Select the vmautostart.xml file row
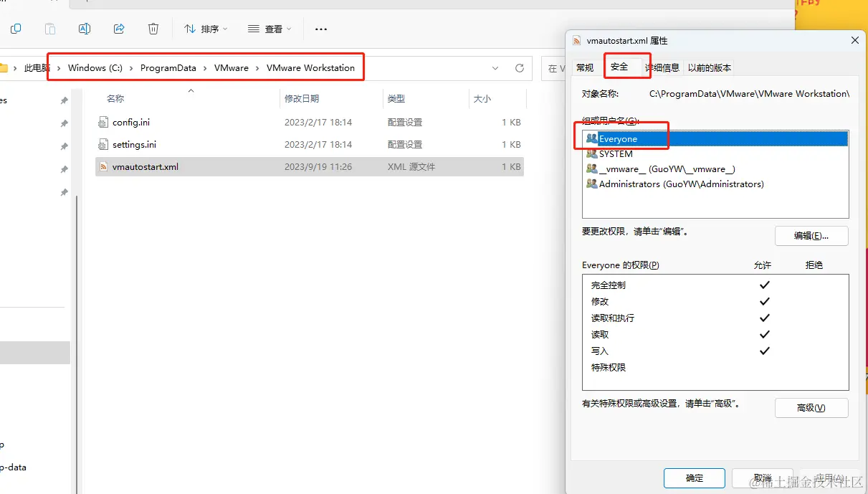This screenshot has height=494, width=868. click(310, 167)
